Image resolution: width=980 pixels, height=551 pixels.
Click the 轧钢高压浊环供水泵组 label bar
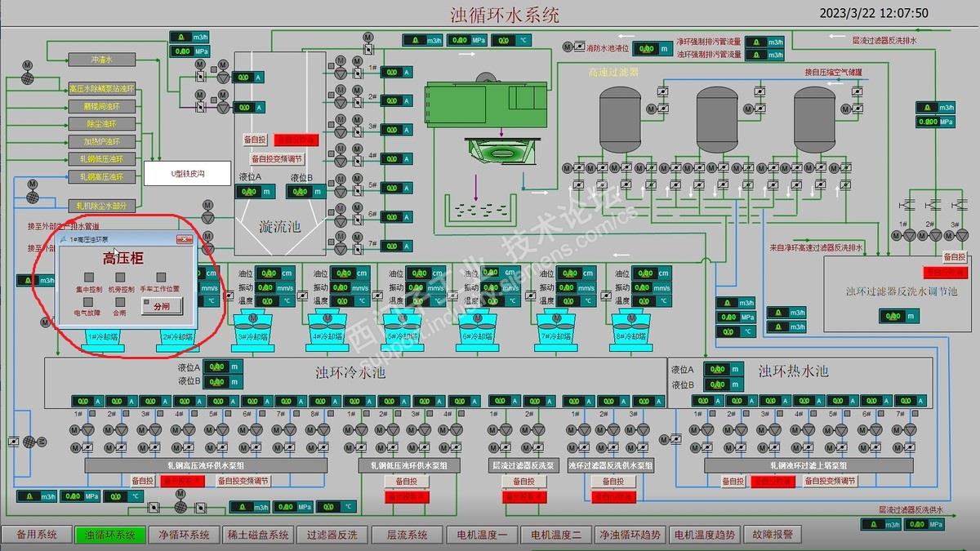205,464
